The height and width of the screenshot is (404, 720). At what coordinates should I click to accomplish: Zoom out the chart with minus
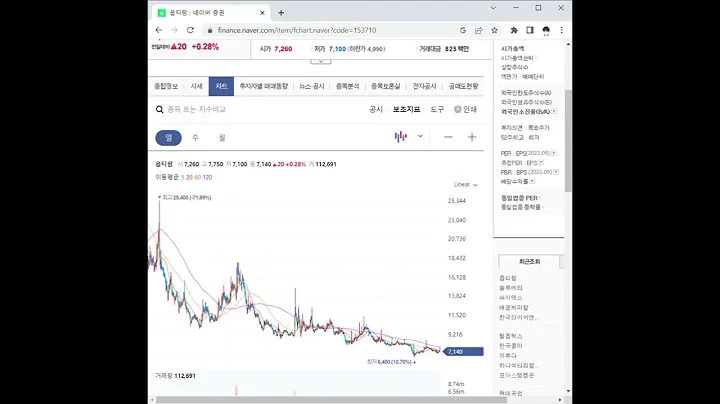click(x=448, y=137)
